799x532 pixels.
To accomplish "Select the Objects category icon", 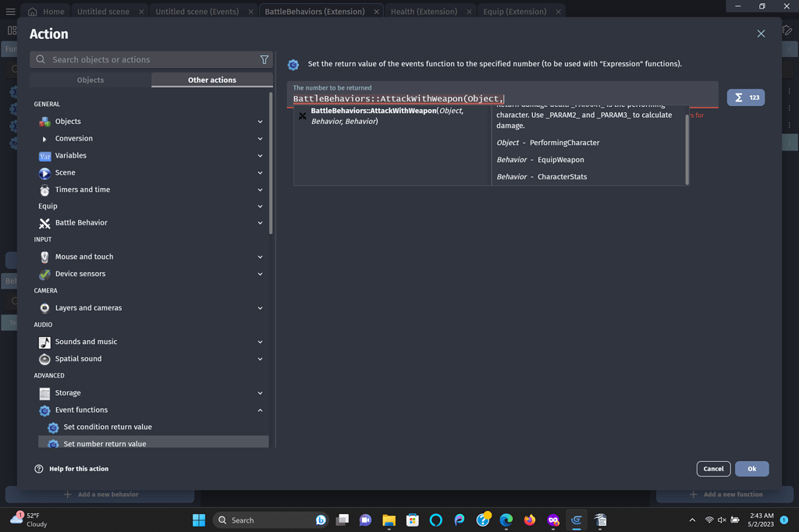I will coord(45,122).
